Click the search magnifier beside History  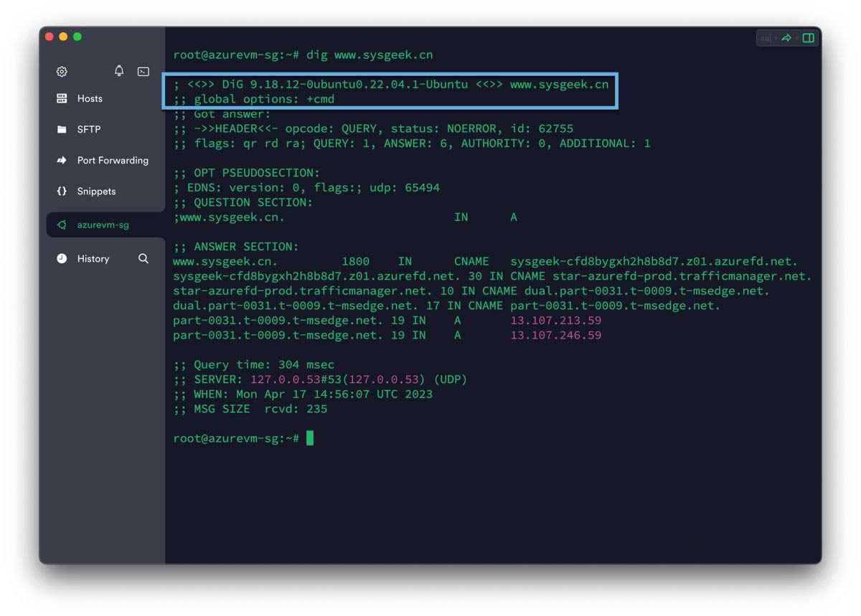143,258
